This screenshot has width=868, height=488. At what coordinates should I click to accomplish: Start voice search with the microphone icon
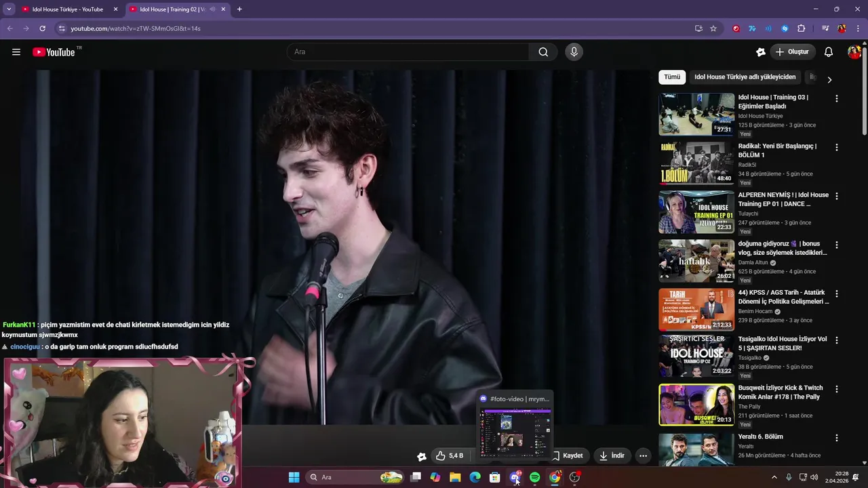[x=574, y=52]
